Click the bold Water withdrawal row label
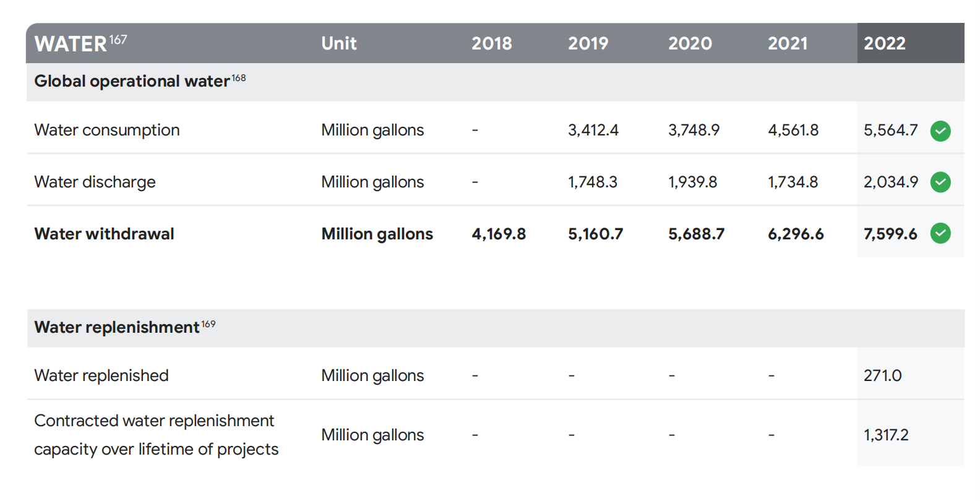The image size is (980, 501). click(x=104, y=234)
